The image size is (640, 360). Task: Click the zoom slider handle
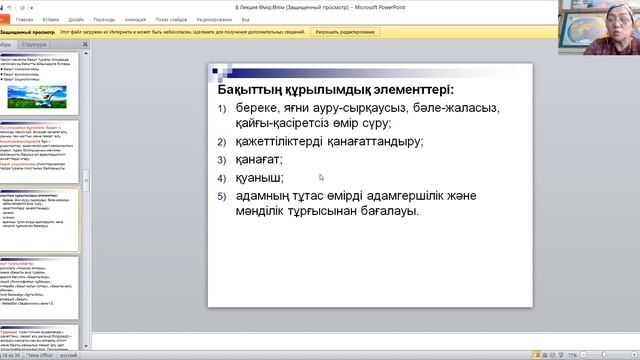pyautogui.click(x=604, y=356)
